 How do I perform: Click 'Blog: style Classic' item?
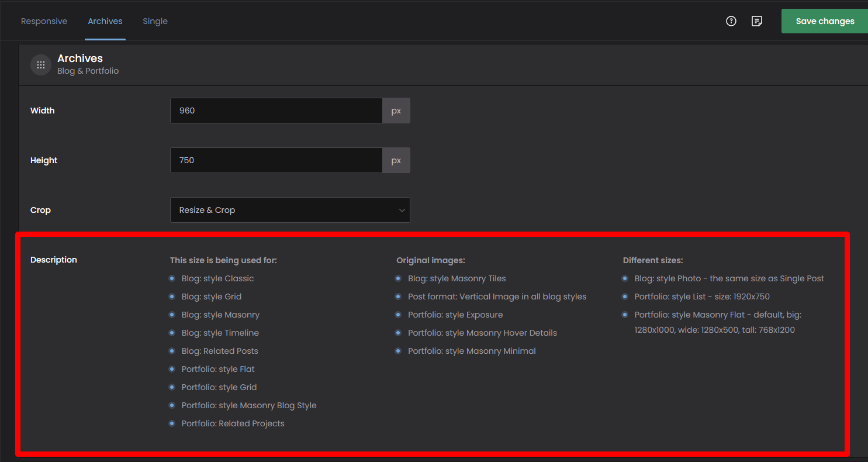pyautogui.click(x=217, y=278)
